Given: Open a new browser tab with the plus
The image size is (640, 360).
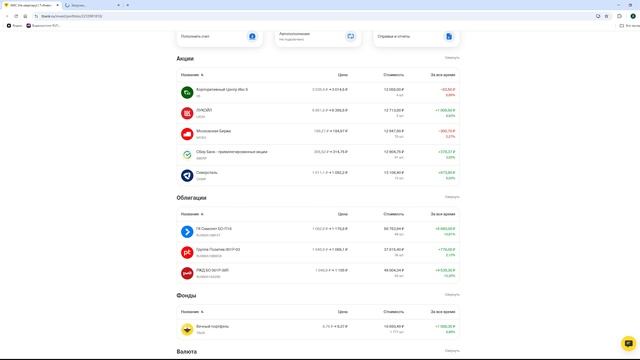Looking at the screenshot, I should tap(128, 5).
